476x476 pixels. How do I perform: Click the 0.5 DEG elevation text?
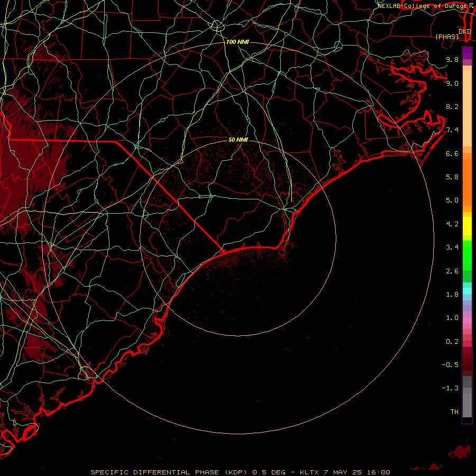click(x=269, y=472)
